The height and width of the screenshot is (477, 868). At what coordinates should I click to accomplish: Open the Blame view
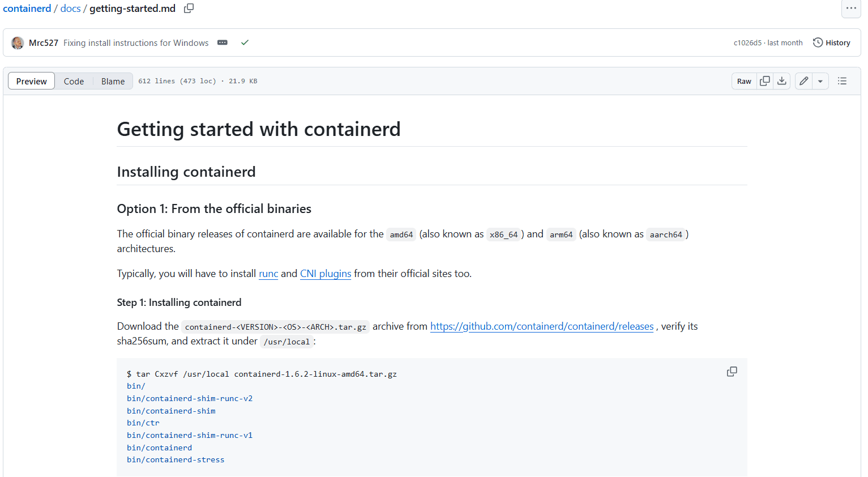tap(113, 82)
